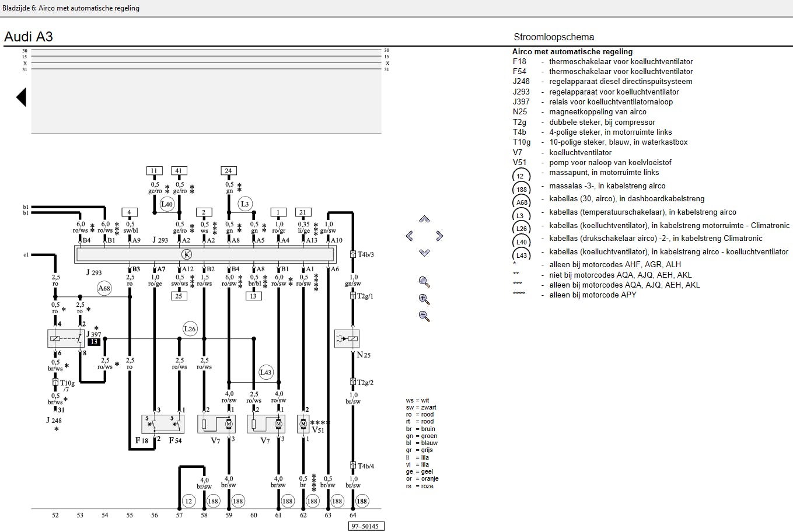
Task: Click the black previous-page arrow on the left
Action: point(22,97)
